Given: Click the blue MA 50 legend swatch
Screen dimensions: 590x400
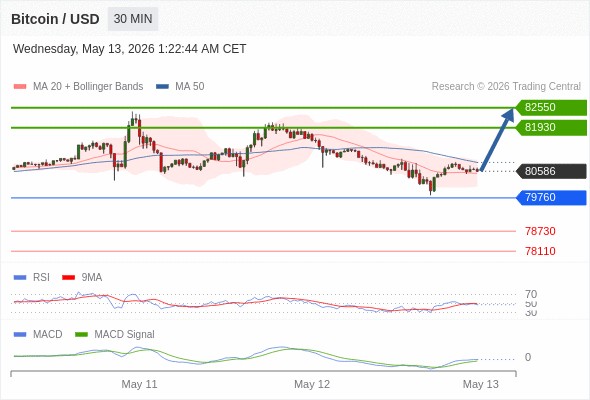Looking at the screenshot, I should 162,87.
